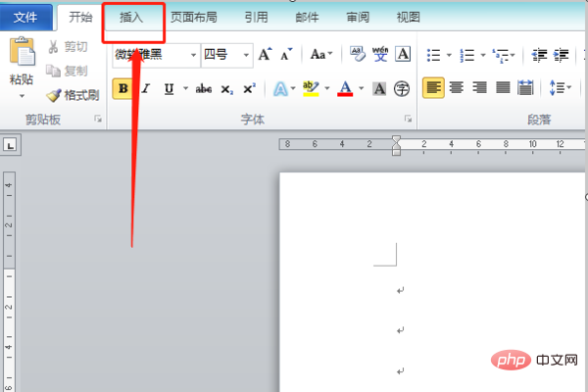Screen dimensions: 588x392
Task: Click the Paste (粘贴) icon
Action: (22, 57)
